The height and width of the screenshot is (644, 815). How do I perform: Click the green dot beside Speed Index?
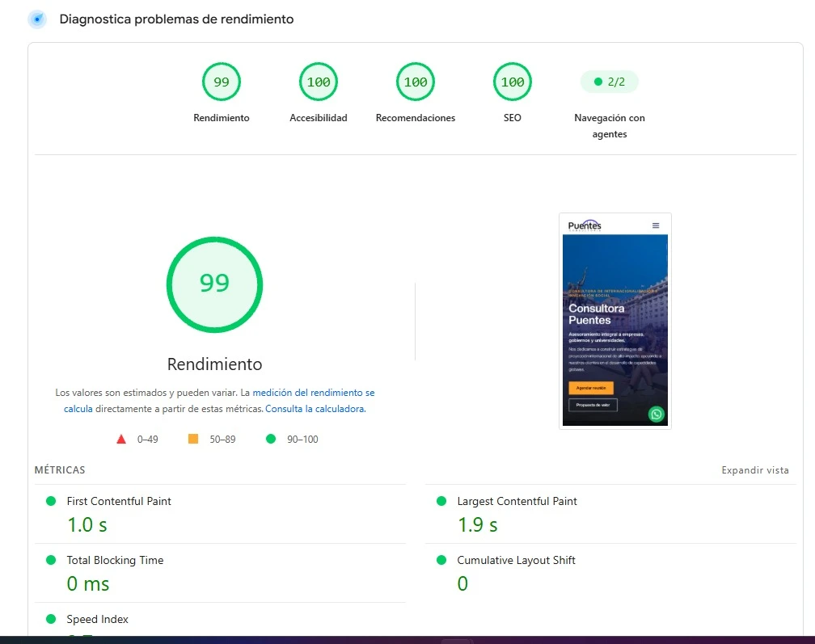(51, 619)
